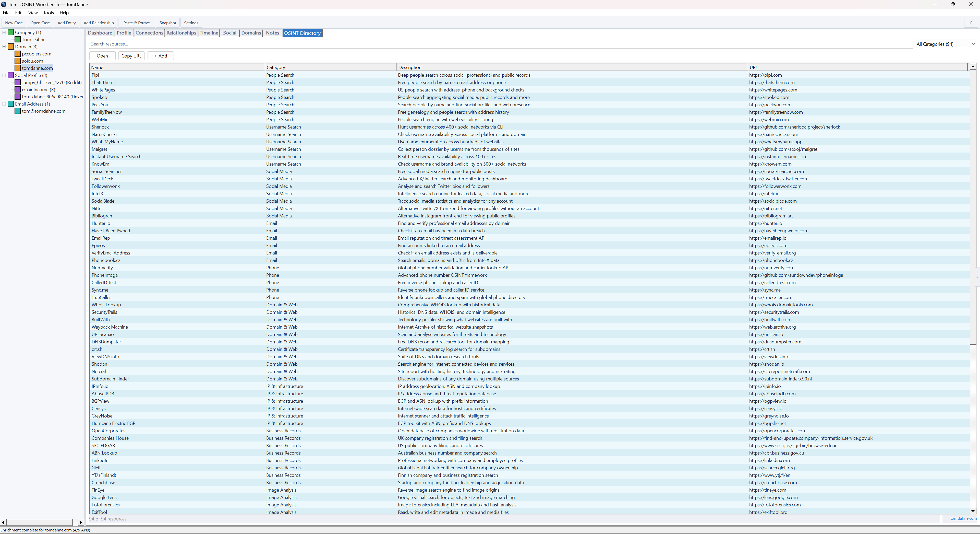
Task: Open the Tools menu
Action: pos(48,13)
